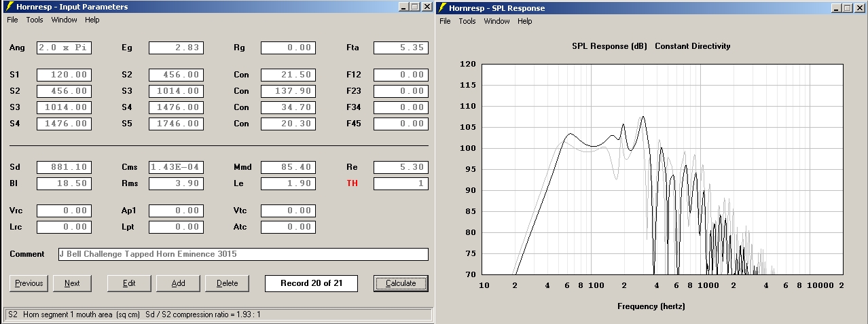
Task: Click the Delete record button
Action: pyautogui.click(x=227, y=283)
